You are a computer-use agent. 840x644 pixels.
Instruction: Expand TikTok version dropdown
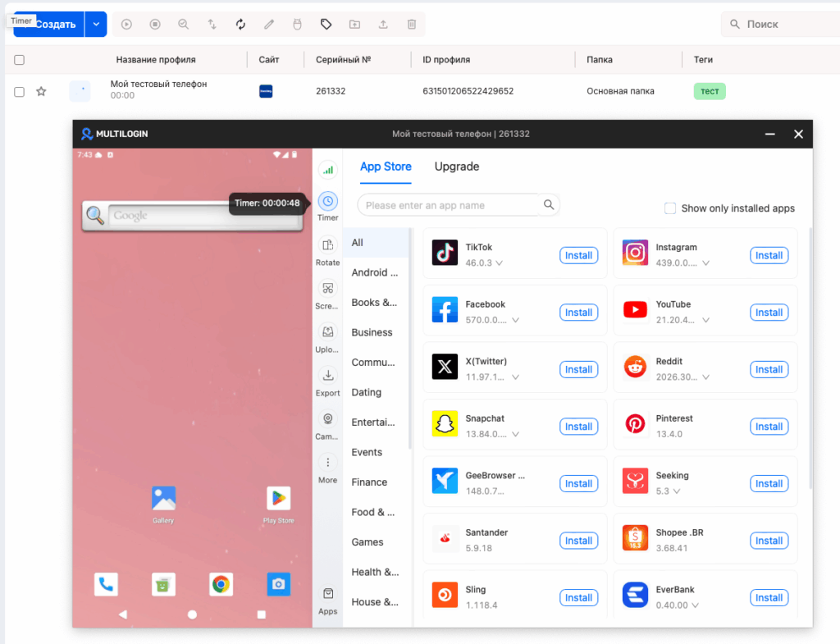click(500, 263)
